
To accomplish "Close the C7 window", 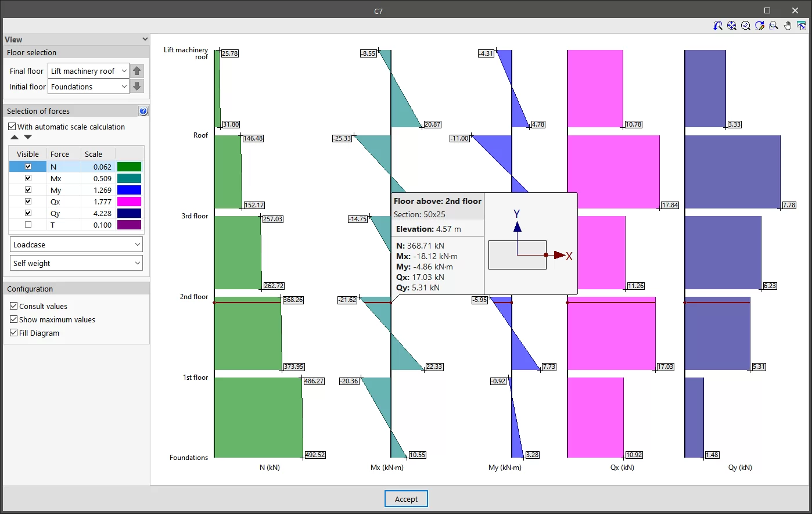I will (796, 10).
